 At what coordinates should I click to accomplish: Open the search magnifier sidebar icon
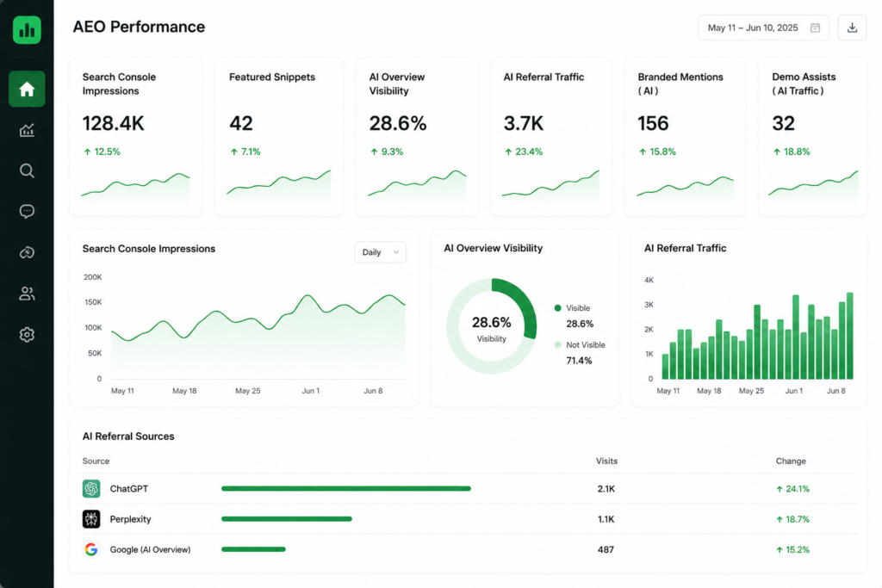(x=27, y=171)
